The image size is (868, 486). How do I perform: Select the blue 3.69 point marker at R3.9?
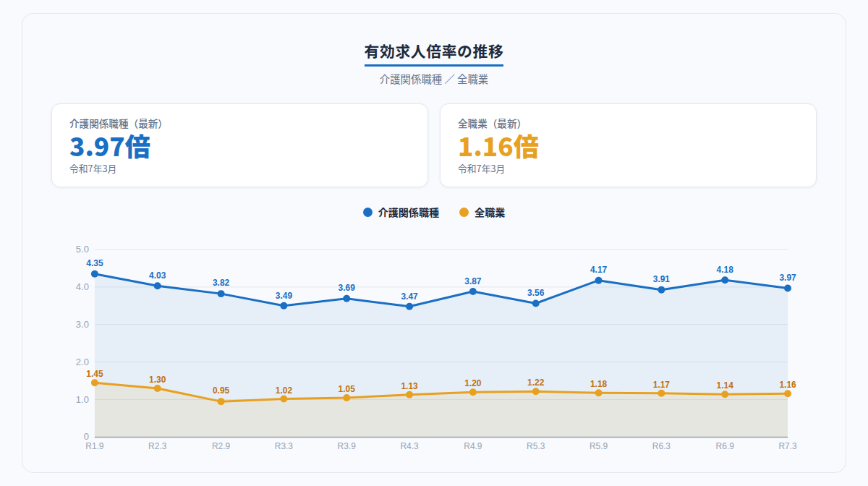pyautogui.click(x=346, y=299)
